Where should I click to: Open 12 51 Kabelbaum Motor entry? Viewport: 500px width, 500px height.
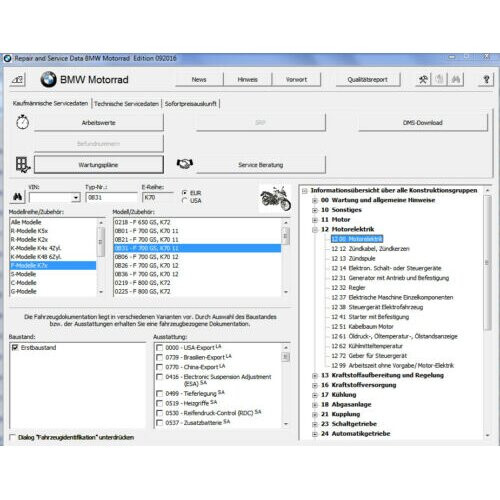tap(362, 327)
